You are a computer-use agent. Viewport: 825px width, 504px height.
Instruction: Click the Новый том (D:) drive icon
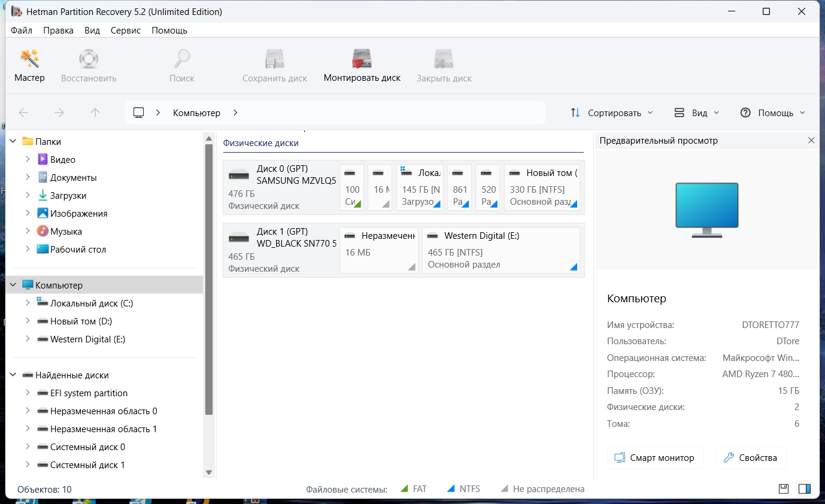[x=43, y=321]
